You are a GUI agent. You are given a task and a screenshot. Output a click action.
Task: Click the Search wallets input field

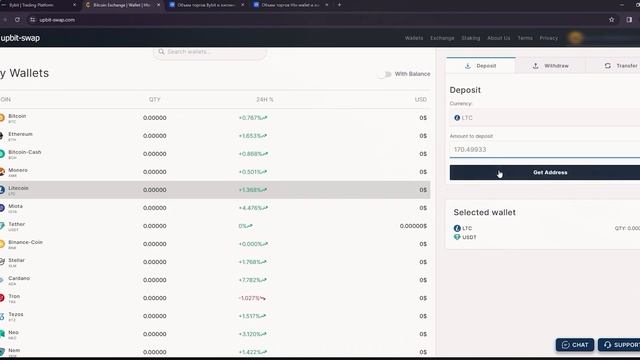coord(210,52)
